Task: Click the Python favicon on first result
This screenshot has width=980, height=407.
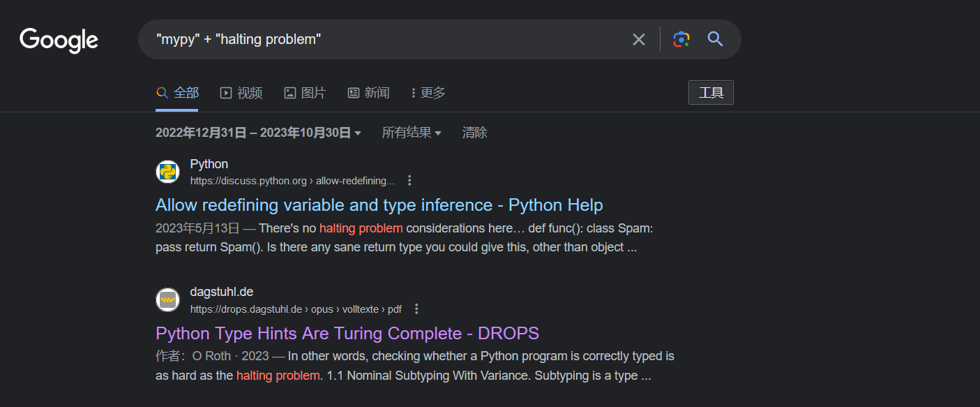Action: (x=167, y=172)
